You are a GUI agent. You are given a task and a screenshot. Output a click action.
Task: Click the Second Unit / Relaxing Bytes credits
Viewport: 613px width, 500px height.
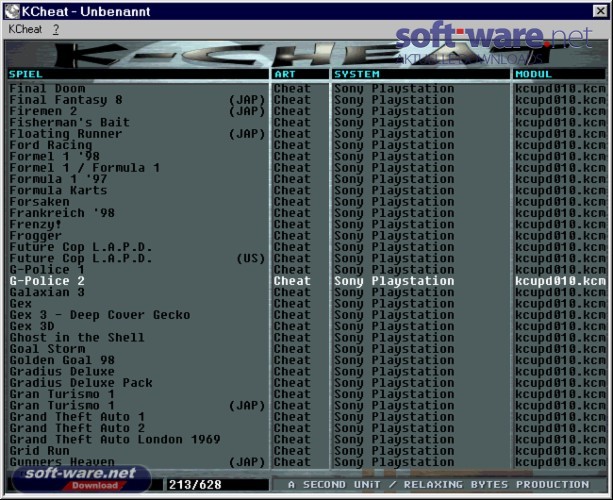coord(438,485)
